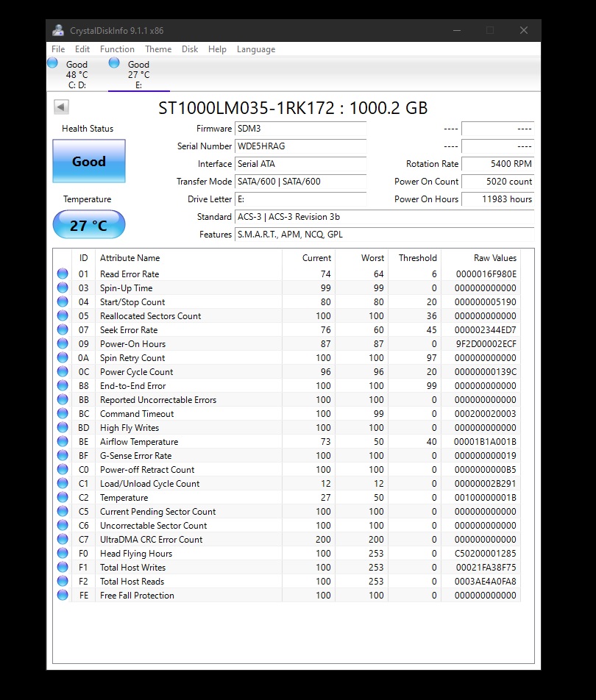Open the Help menu
This screenshot has height=700, width=596.
[x=217, y=49]
